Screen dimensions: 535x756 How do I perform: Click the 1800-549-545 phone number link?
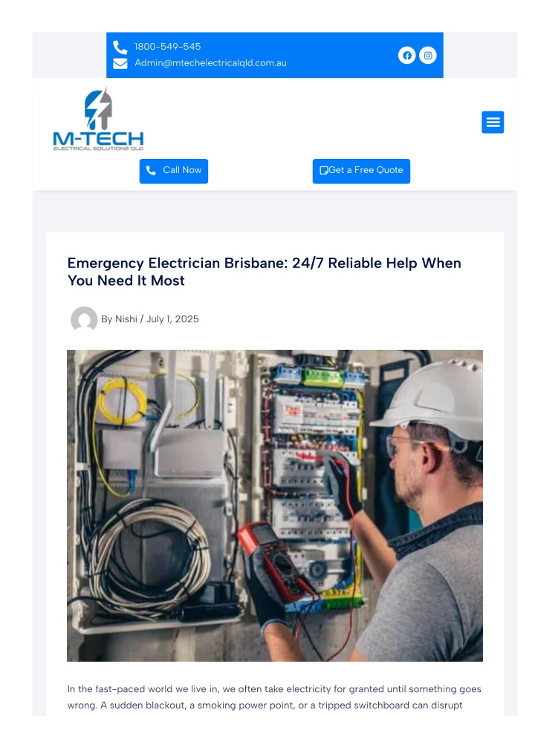(x=167, y=47)
